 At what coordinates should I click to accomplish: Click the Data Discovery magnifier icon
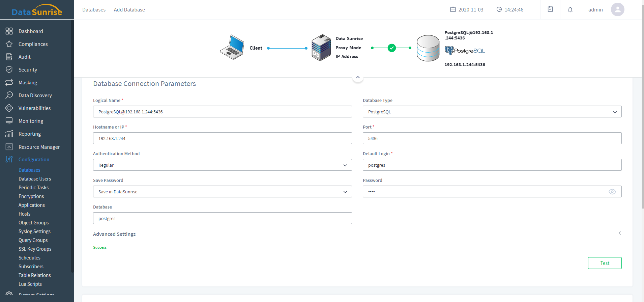click(x=9, y=95)
